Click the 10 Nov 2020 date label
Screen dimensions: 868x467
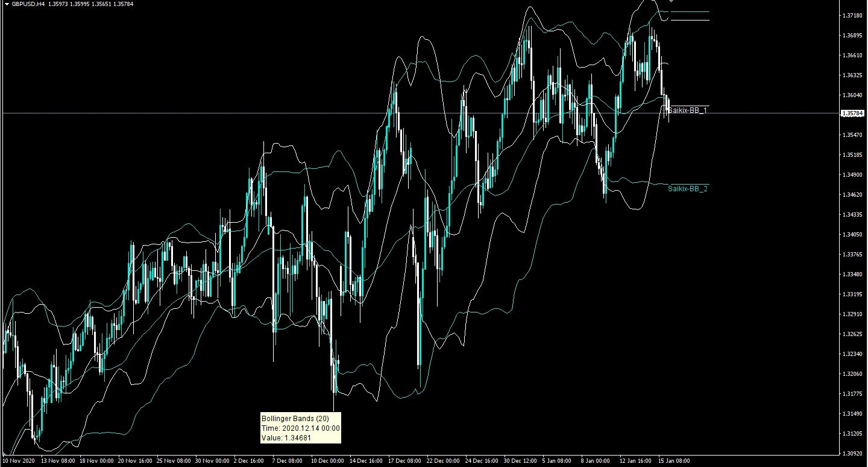click(x=18, y=461)
